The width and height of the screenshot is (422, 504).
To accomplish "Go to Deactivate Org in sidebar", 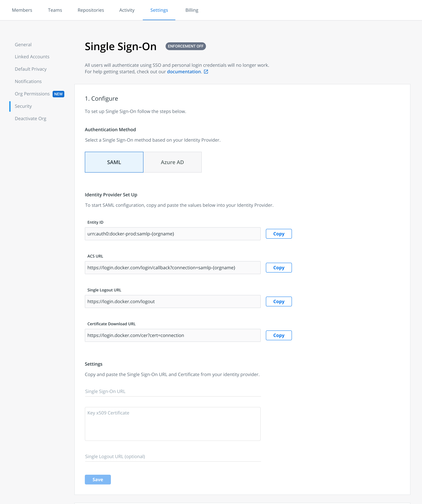I will coord(30,119).
